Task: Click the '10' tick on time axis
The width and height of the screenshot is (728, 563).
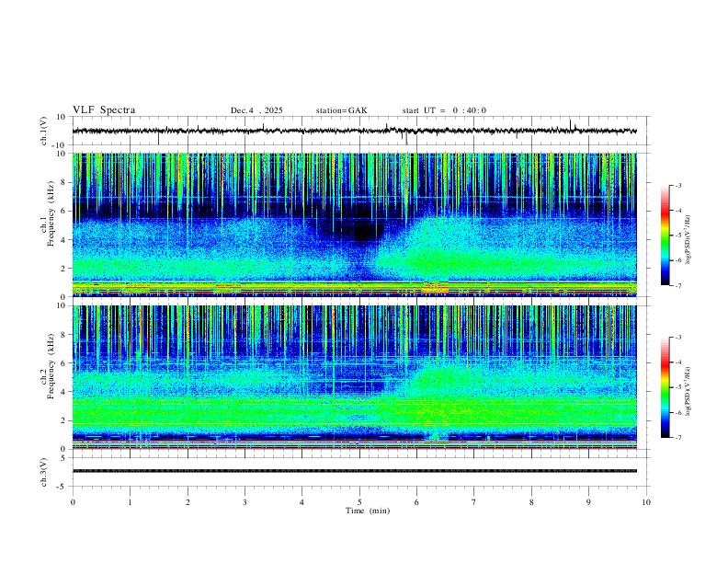Action: [646, 502]
